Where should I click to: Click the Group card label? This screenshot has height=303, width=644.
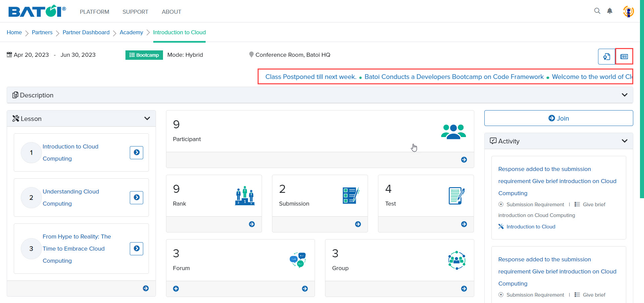(340, 268)
